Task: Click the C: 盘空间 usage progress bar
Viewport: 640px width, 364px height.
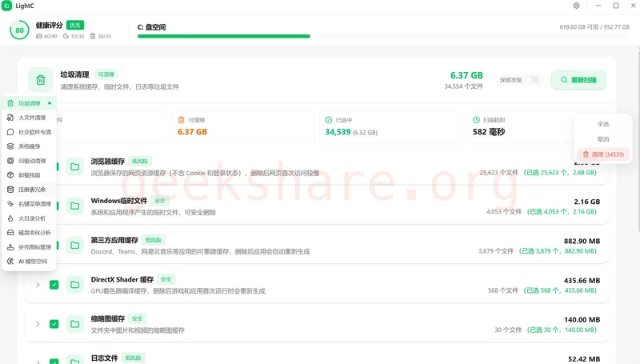Action: pos(383,36)
